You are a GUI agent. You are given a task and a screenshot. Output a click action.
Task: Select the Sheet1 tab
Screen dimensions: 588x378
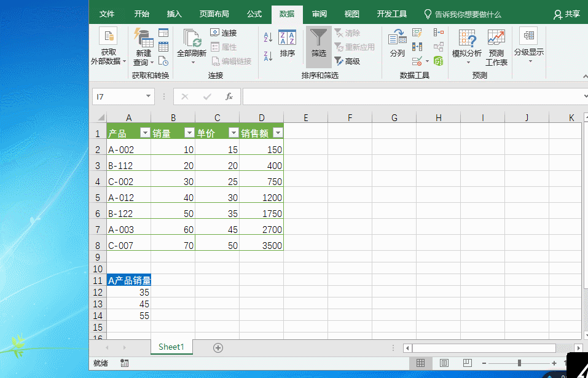point(171,347)
